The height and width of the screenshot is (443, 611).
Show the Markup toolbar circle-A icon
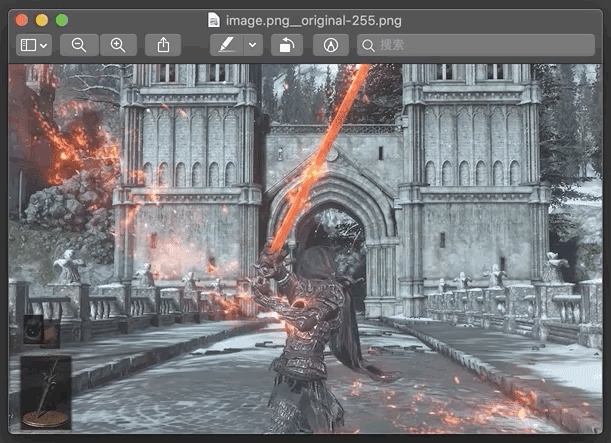(331, 45)
